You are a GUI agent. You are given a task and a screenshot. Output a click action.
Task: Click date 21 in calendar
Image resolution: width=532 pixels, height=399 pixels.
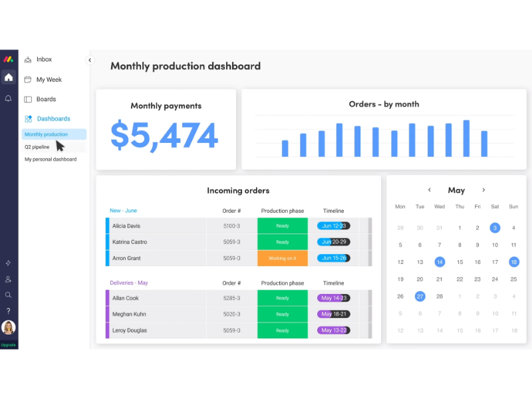[x=440, y=279]
